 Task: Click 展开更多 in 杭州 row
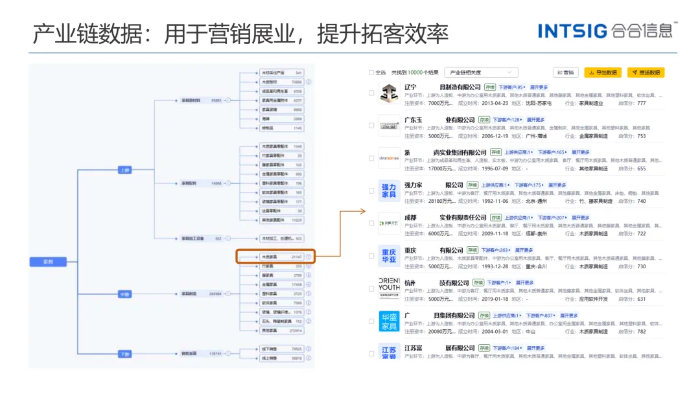525,283
